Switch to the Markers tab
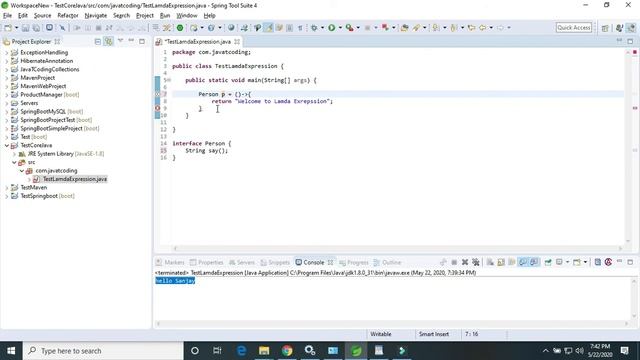 [x=170, y=262]
